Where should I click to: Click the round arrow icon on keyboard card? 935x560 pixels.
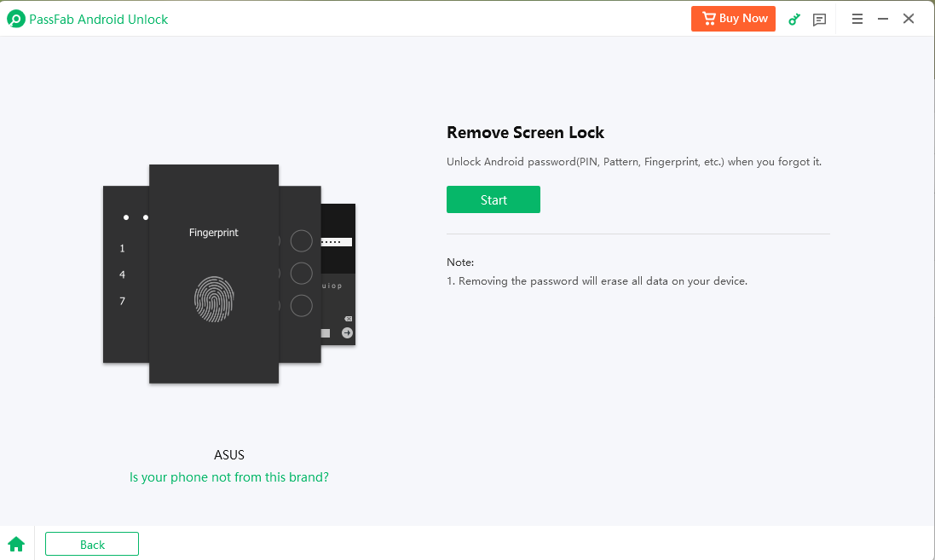(347, 332)
